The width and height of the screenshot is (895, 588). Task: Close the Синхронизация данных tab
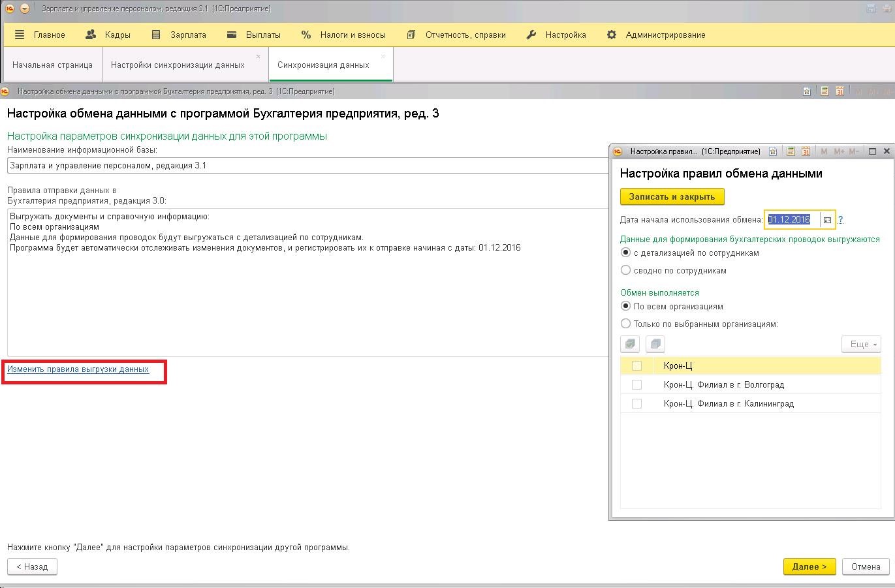383,57
